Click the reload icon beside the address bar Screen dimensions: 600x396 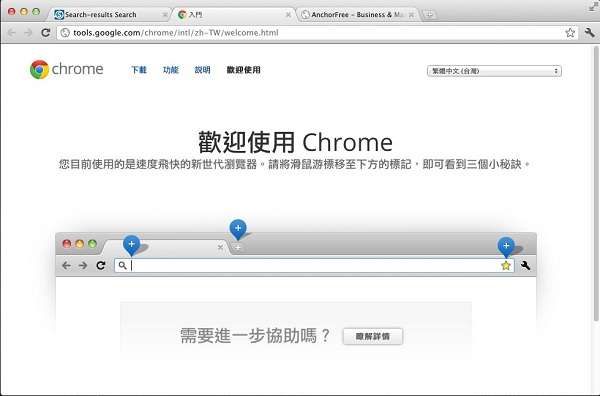point(46,33)
